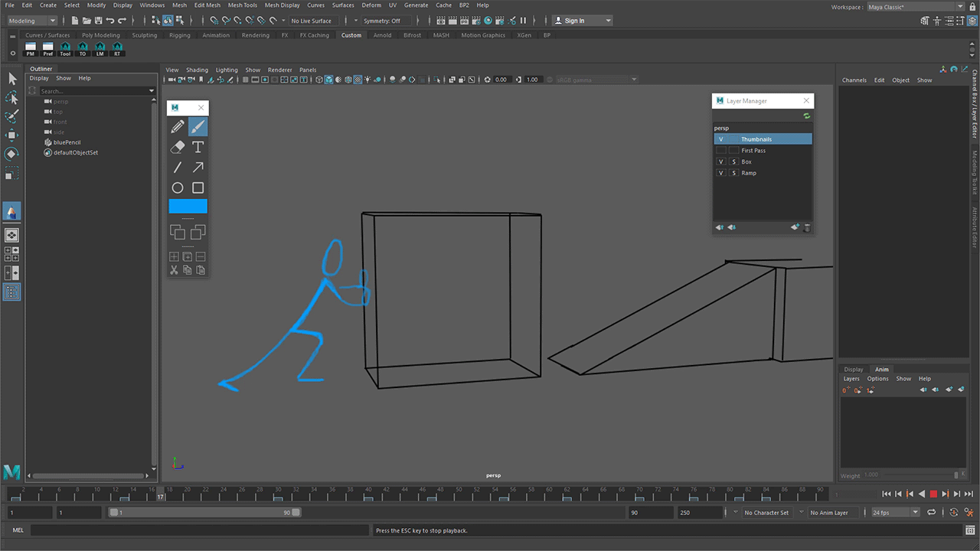Delete layer using the trash icon

coord(807,227)
